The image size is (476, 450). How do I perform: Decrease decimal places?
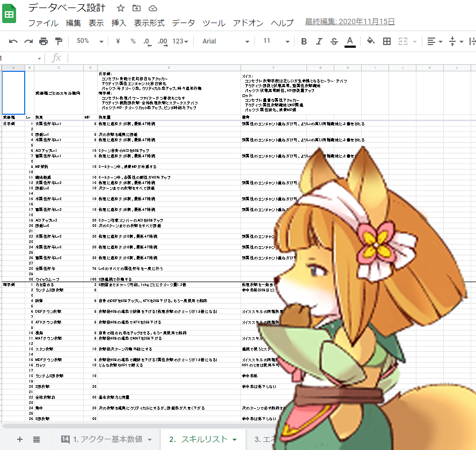(147, 42)
